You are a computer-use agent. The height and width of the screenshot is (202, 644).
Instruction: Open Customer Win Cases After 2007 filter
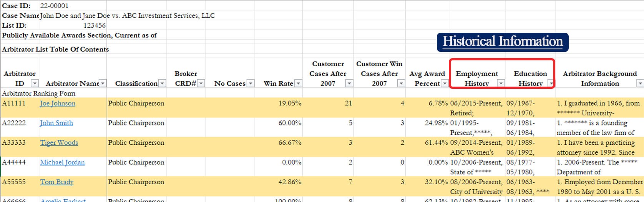(x=401, y=83)
